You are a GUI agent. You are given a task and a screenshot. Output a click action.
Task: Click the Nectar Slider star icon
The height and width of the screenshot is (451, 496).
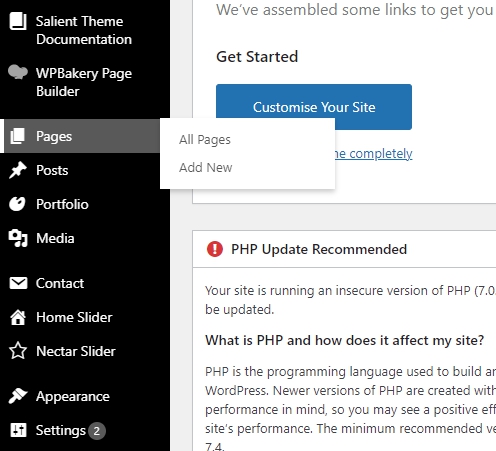click(18, 351)
